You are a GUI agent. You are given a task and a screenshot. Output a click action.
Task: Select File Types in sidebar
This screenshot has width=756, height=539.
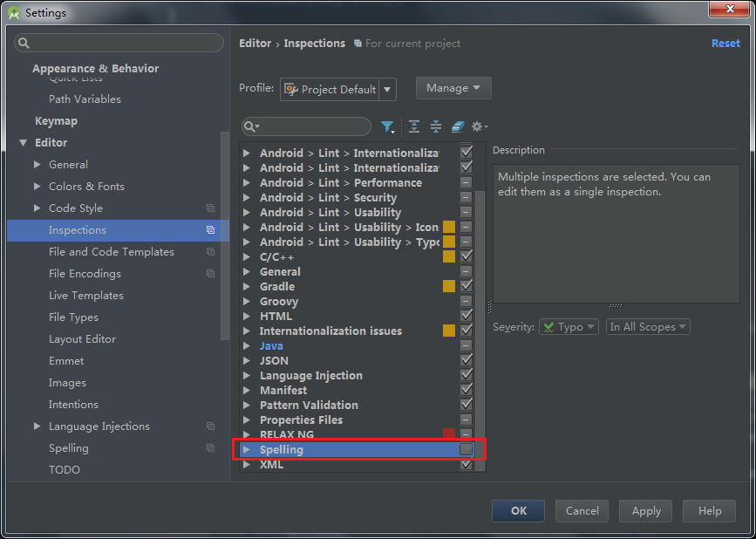pyautogui.click(x=73, y=317)
